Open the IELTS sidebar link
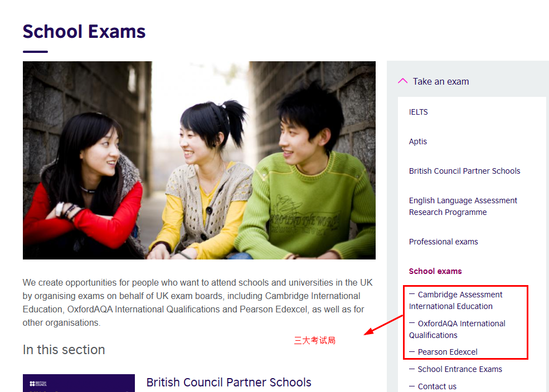The height and width of the screenshot is (392, 549). tap(418, 112)
